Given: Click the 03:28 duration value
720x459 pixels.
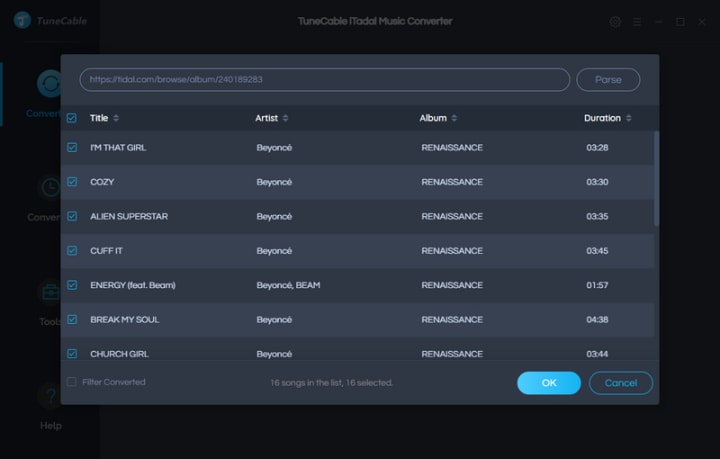Looking at the screenshot, I should pos(597,147).
